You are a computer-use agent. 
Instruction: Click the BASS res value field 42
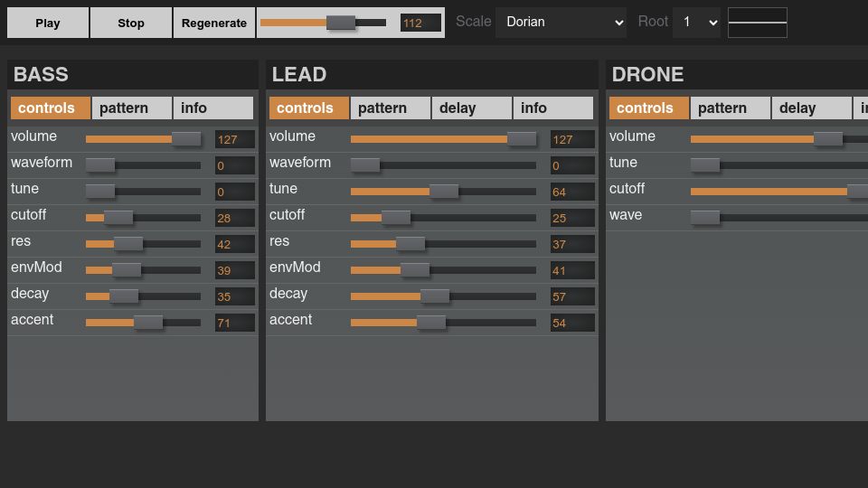coord(235,244)
